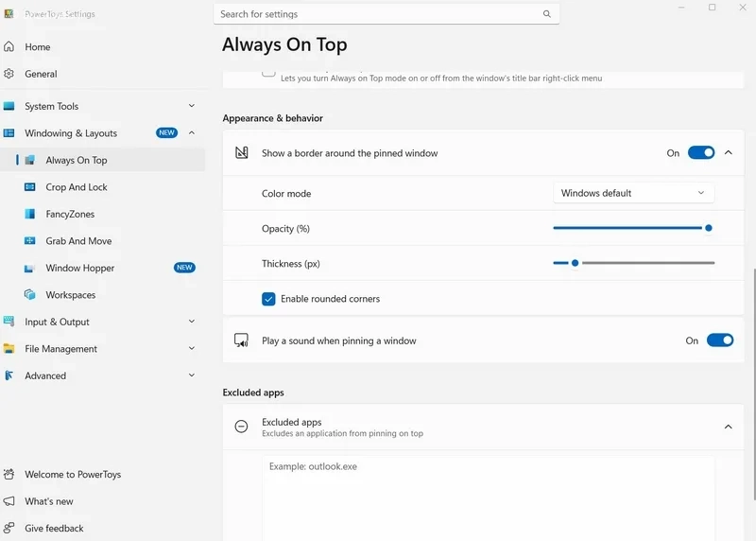Toggle the show border around pinned window switch

(x=701, y=152)
